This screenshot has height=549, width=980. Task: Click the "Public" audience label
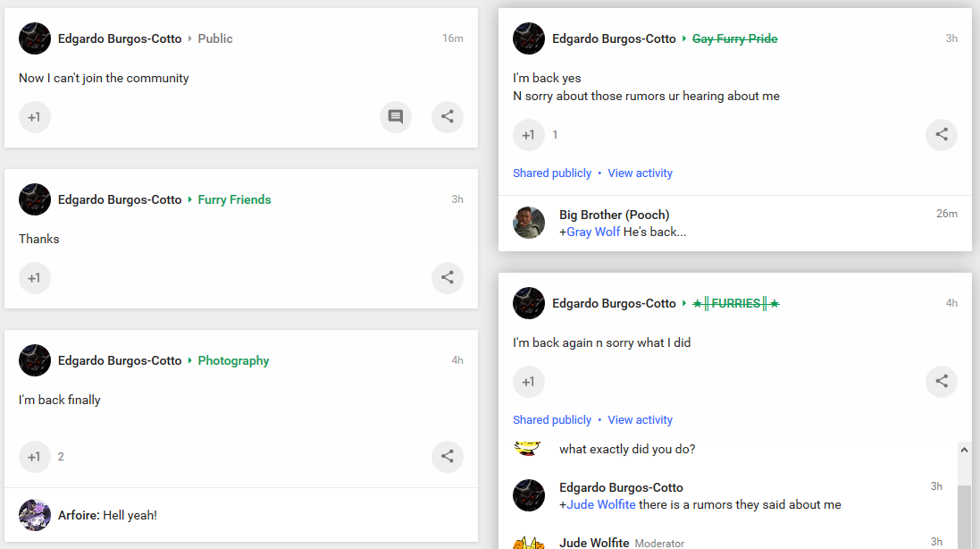coord(215,38)
